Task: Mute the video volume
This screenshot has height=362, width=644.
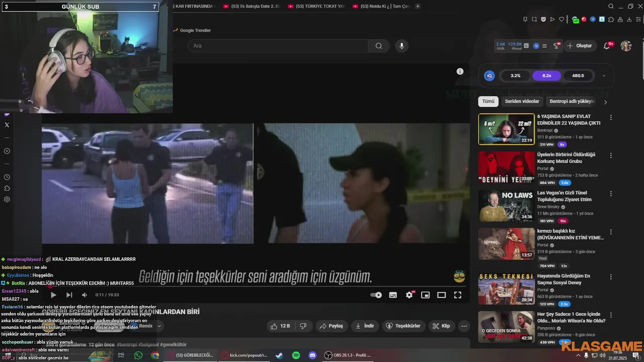Action: coord(85,295)
